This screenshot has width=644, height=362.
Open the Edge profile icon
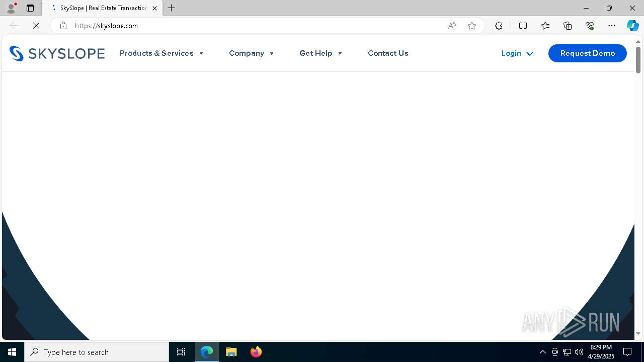tap(11, 8)
